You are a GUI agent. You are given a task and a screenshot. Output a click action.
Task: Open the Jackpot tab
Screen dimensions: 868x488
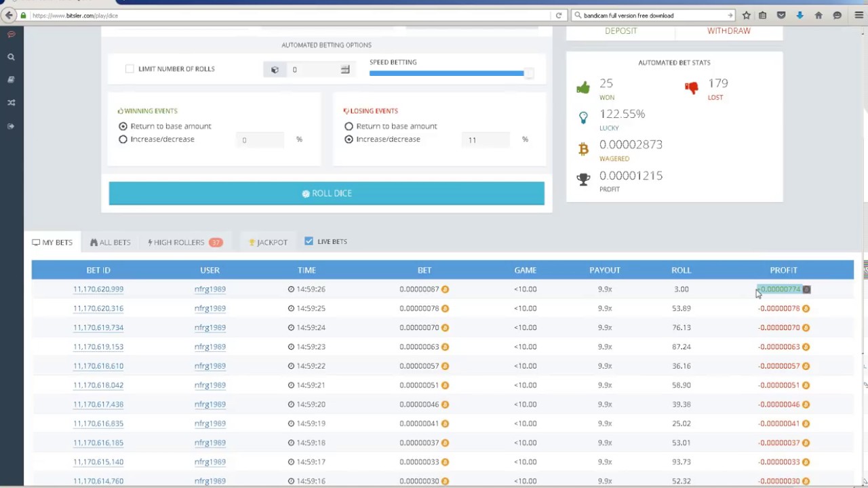tap(268, 242)
